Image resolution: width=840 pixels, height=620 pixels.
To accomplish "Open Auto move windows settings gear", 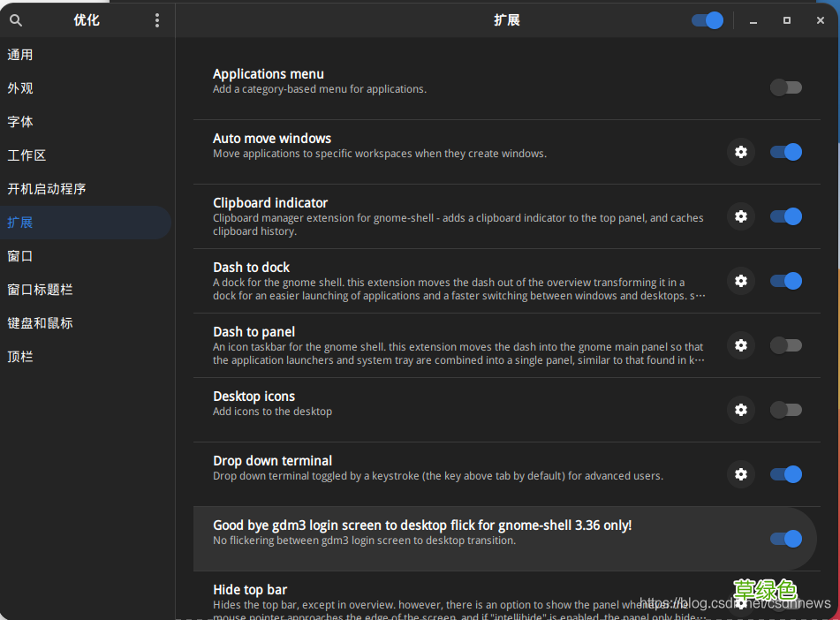I will tap(740, 152).
